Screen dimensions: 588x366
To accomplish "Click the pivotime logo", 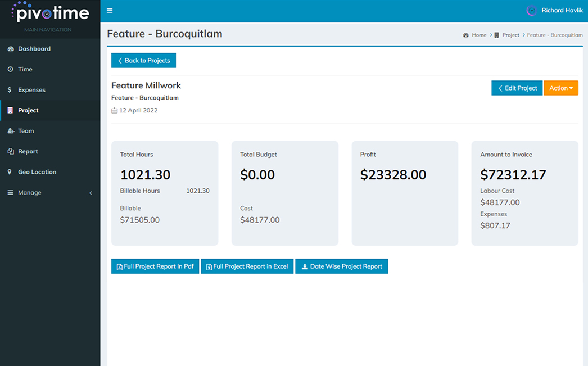I will pos(50,13).
